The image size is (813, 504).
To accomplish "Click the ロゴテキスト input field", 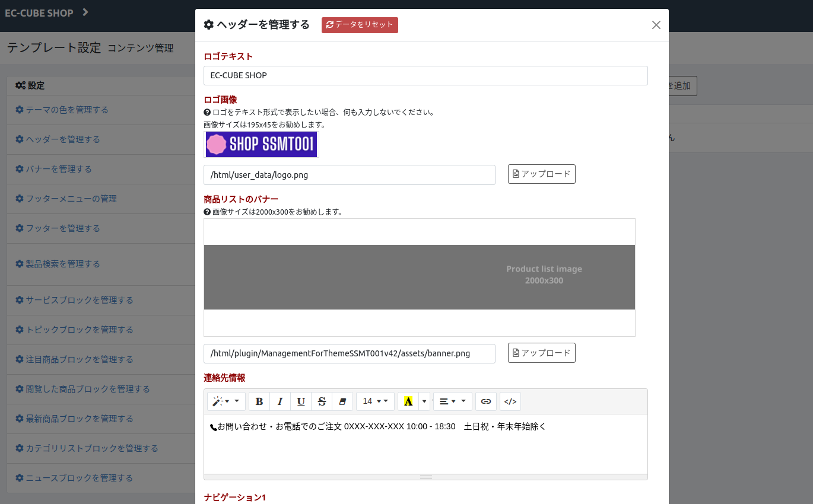I will pyautogui.click(x=425, y=76).
